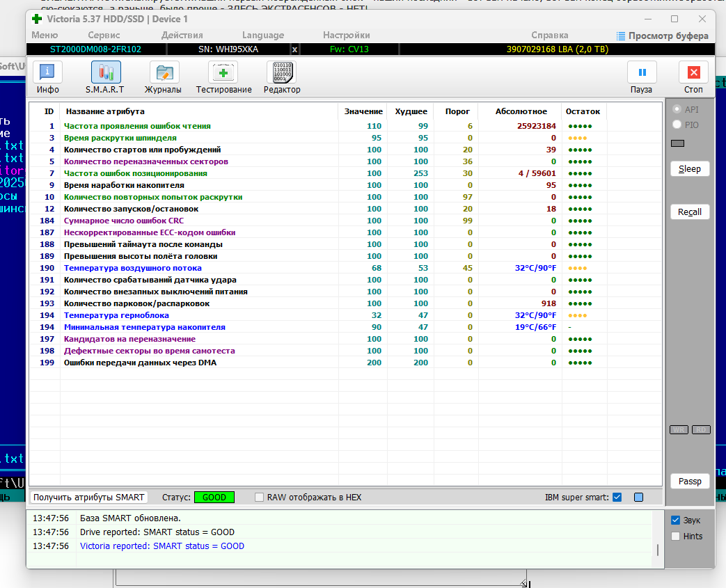Enable RAW отображать в HEX checkbox
This screenshot has width=726, height=588.
[260, 498]
